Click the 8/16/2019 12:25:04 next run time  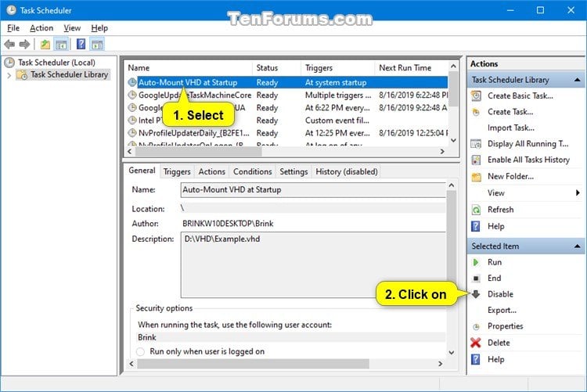click(413, 133)
